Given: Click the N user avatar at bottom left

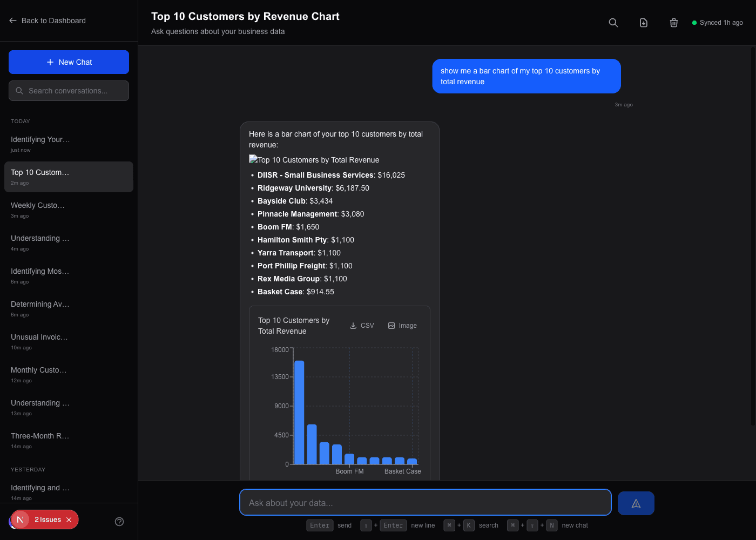Looking at the screenshot, I should pyautogui.click(x=19, y=519).
